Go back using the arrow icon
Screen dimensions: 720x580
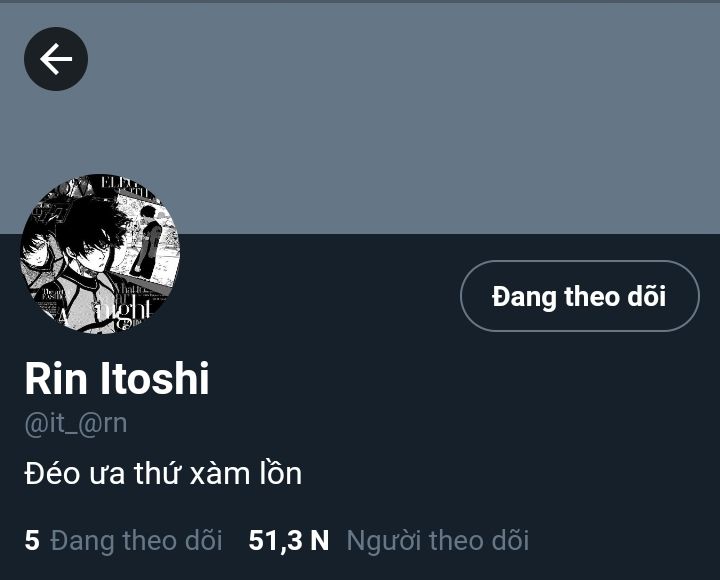pyautogui.click(x=56, y=59)
